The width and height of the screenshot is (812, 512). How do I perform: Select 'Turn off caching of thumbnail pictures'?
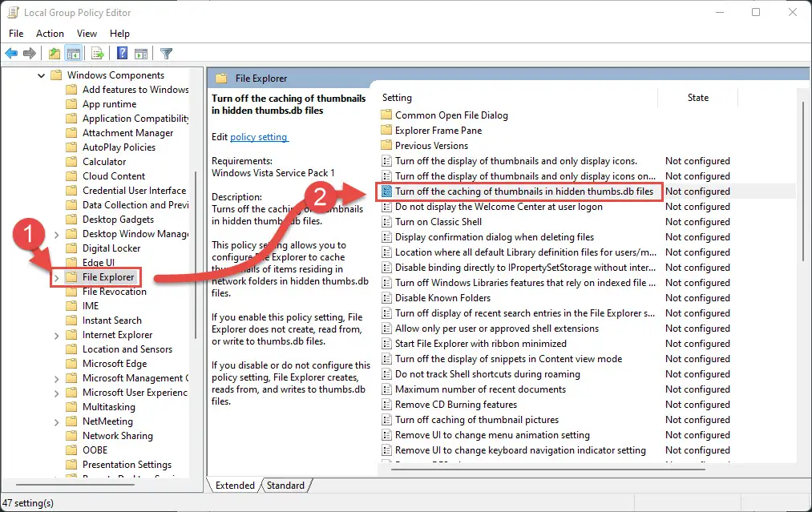[x=477, y=420]
